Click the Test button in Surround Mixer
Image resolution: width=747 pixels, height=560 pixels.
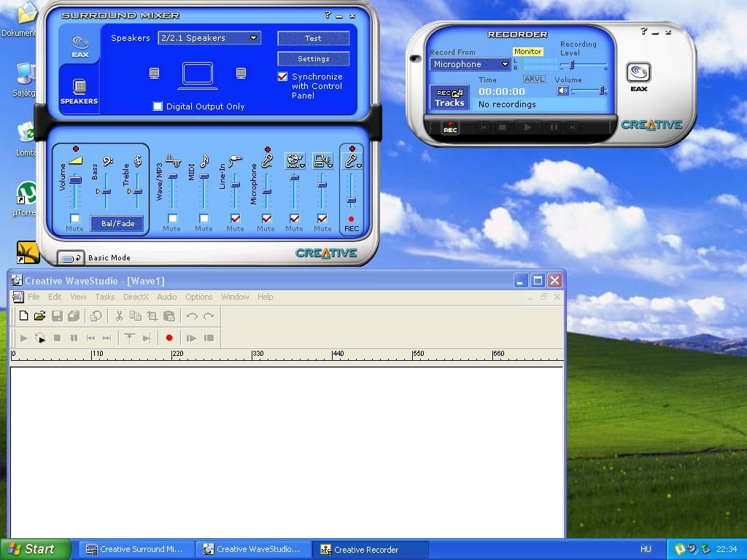coord(314,38)
